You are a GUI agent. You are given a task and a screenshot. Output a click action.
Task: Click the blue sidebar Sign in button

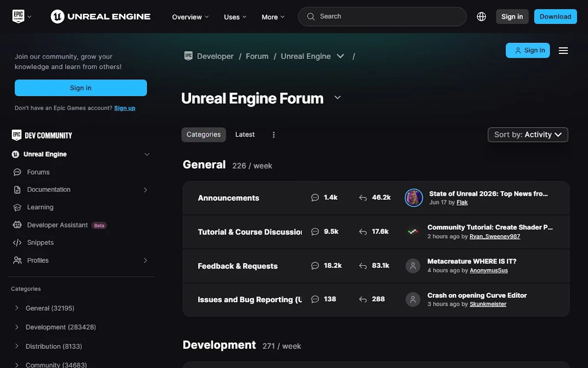tap(81, 88)
